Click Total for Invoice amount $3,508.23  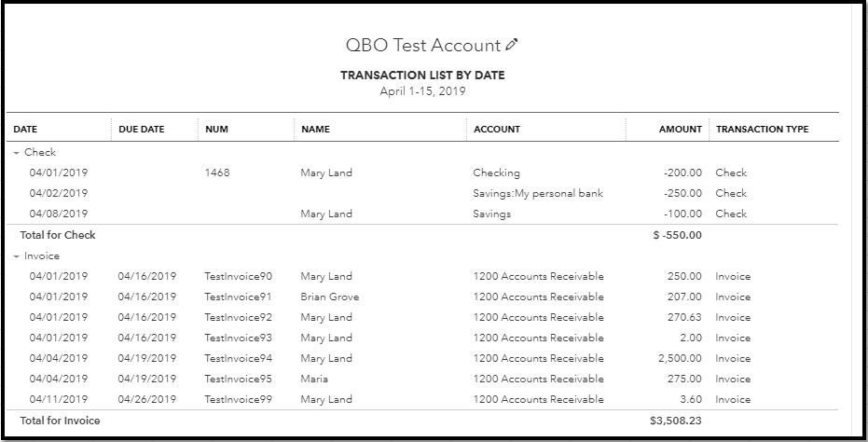675,421
